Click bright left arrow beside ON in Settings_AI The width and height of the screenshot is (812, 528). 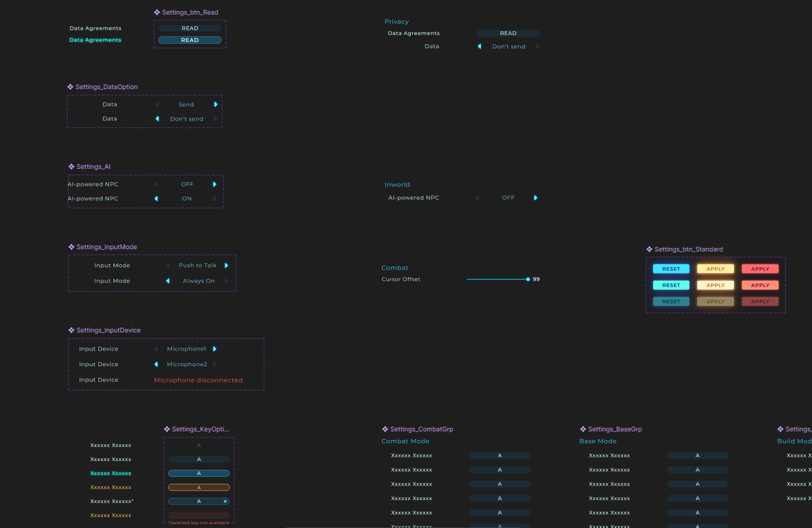156,199
